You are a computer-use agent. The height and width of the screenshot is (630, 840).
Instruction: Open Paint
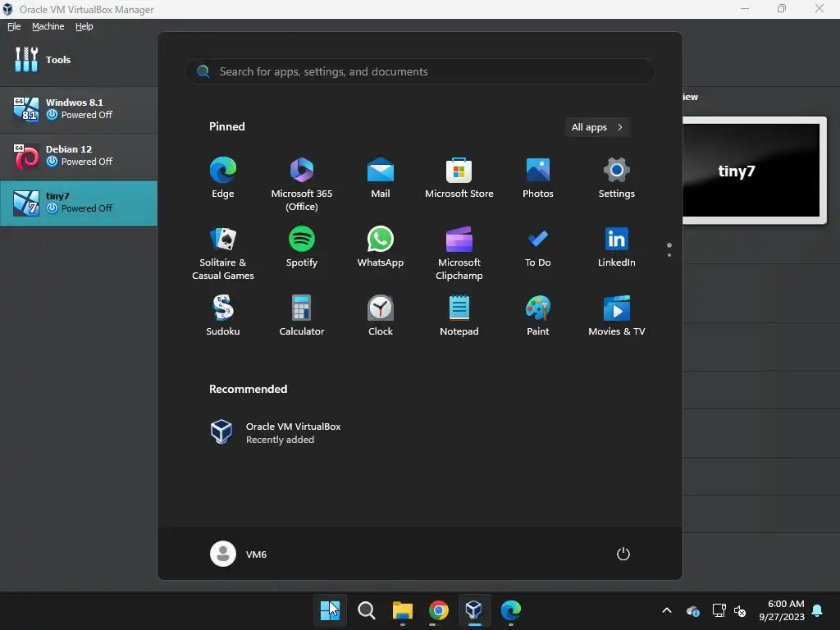point(538,316)
